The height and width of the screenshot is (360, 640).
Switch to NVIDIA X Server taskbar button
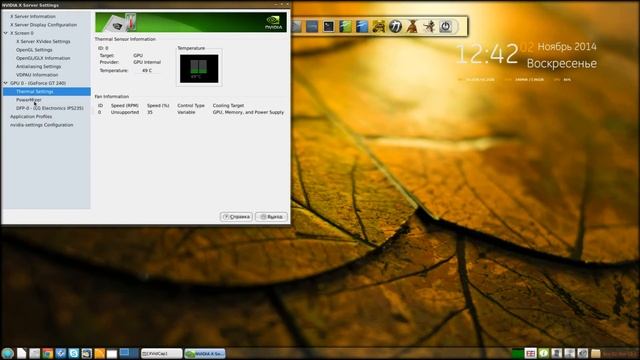click(205, 353)
